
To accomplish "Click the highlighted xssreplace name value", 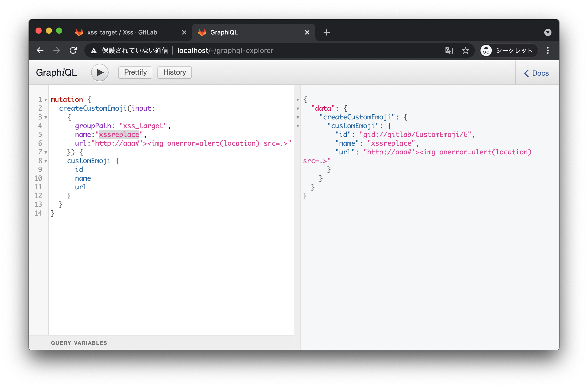I will (119, 135).
